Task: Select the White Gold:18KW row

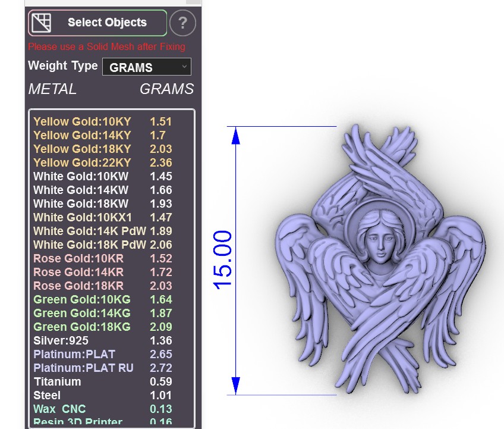Action: pyautogui.click(x=103, y=203)
